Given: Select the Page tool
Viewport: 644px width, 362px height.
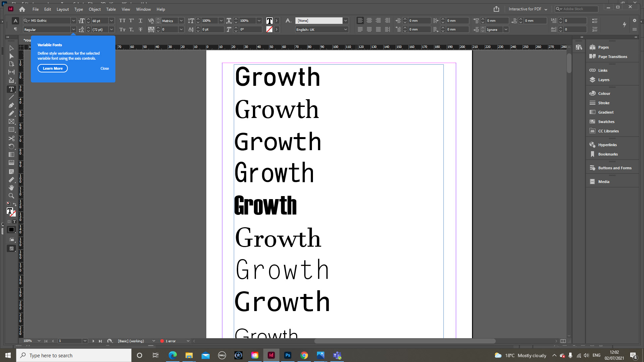Looking at the screenshot, I should pyautogui.click(x=11, y=64).
